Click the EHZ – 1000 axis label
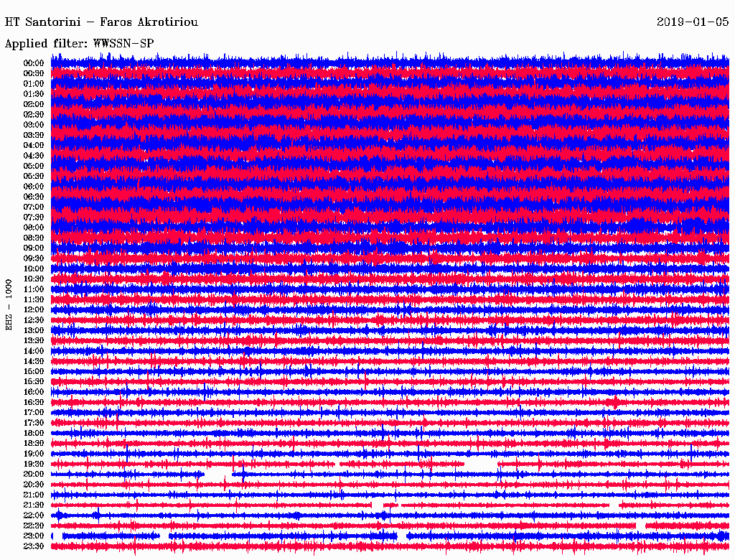 [x=9, y=305]
